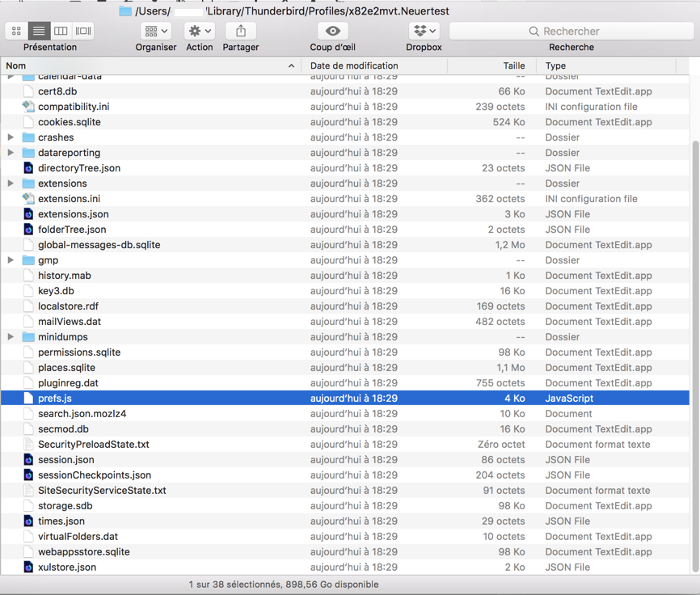Image resolution: width=700 pixels, height=595 pixels.
Task: Select the permissions.sqlite file name
Action: point(79,352)
